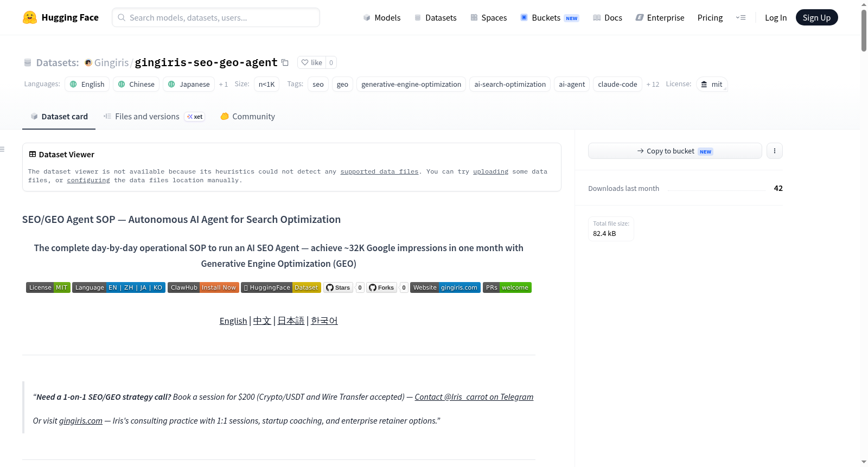Viewport: 868px width, 467px height.
Task: Open the left-edge sidebar menu icon
Action: pos(2,149)
